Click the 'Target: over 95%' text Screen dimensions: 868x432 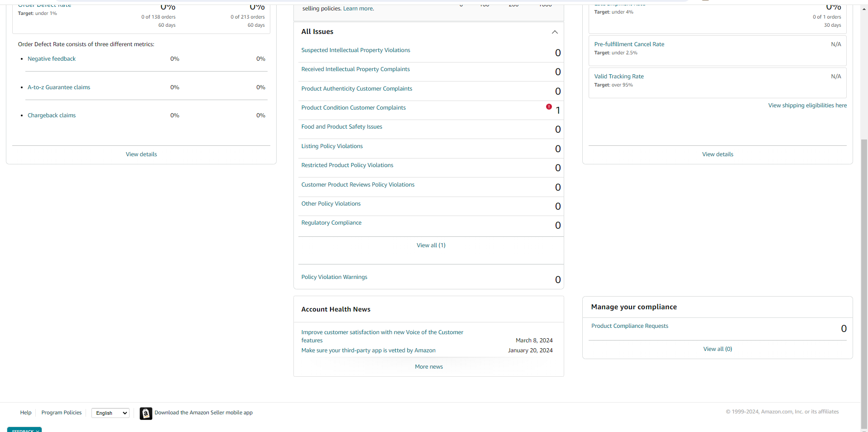pyautogui.click(x=614, y=85)
